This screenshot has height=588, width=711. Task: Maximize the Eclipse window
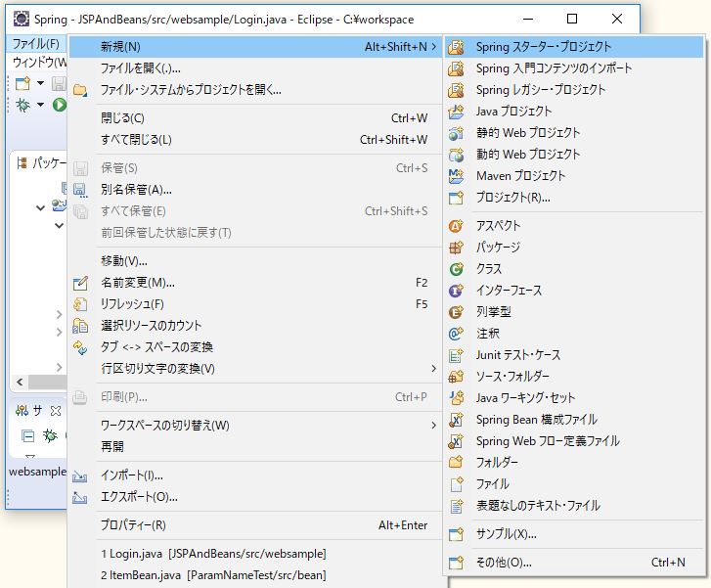coord(572,19)
